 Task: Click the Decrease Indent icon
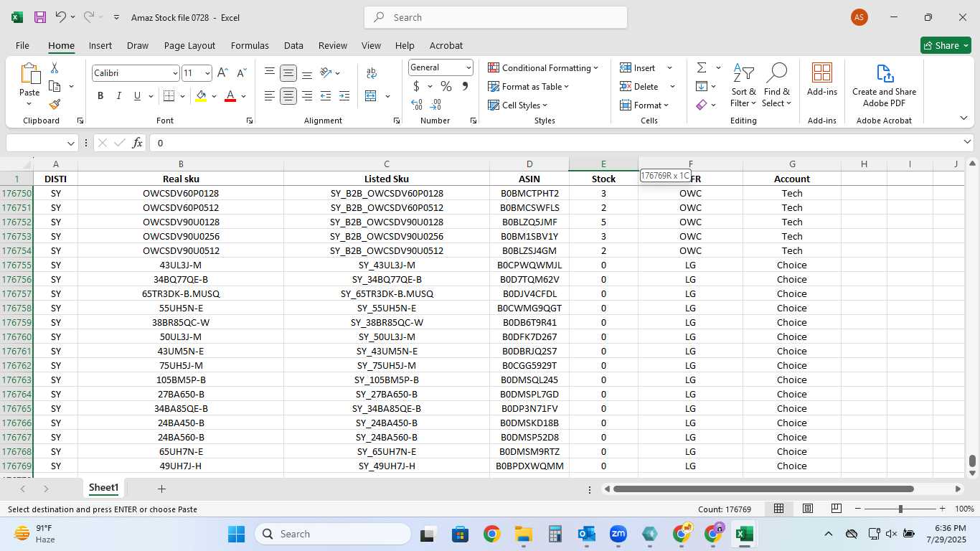[x=326, y=96]
